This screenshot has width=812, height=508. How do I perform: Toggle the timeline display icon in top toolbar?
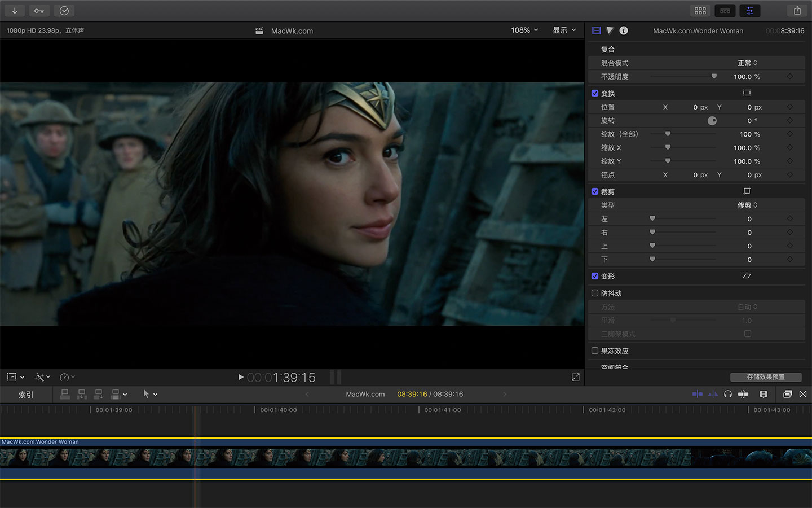[x=725, y=11]
